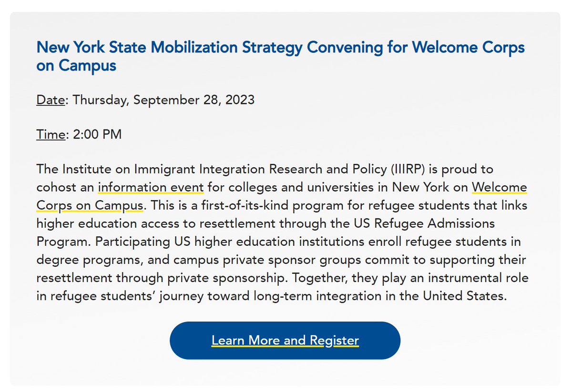
Task: Click the underlined 'Time' label
Action: (x=51, y=134)
